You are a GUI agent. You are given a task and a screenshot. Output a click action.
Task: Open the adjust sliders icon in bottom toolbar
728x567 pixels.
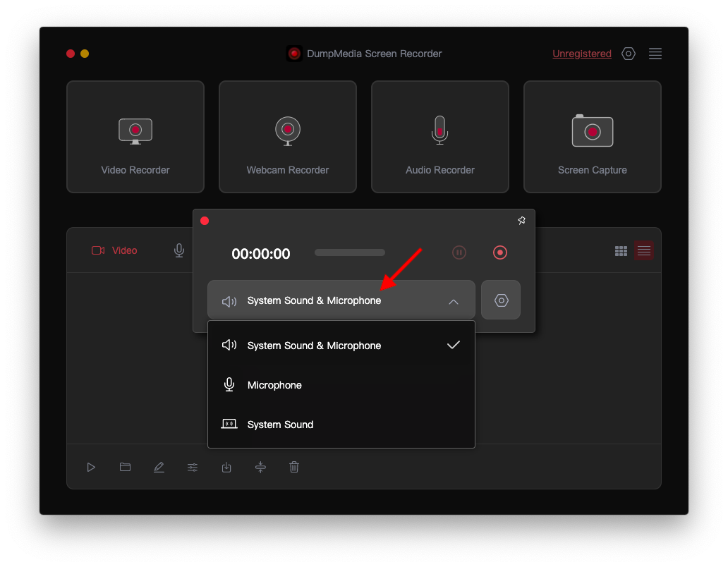pyautogui.click(x=193, y=468)
